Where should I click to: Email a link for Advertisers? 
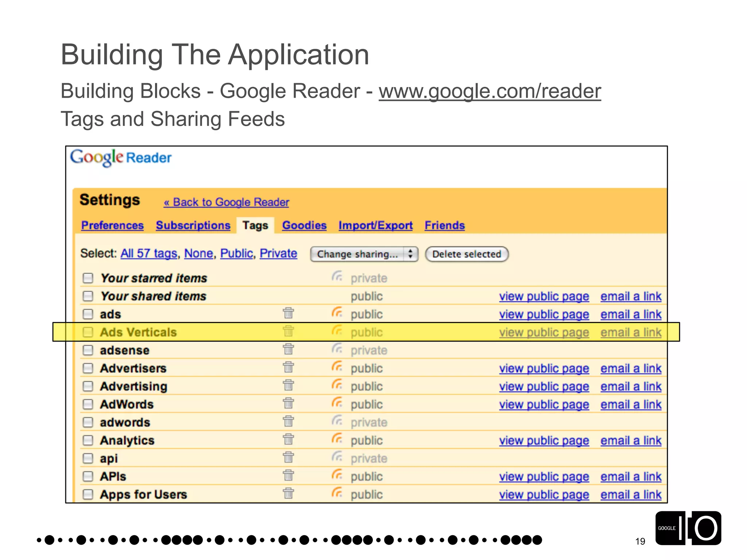click(631, 368)
